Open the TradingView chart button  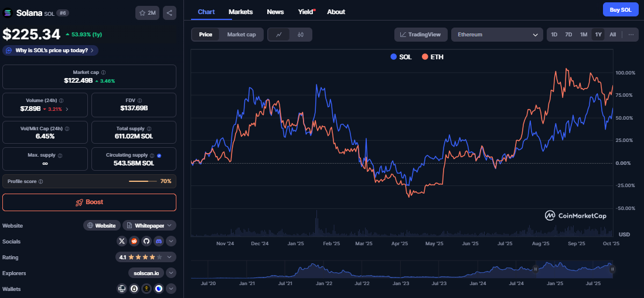click(x=421, y=35)
